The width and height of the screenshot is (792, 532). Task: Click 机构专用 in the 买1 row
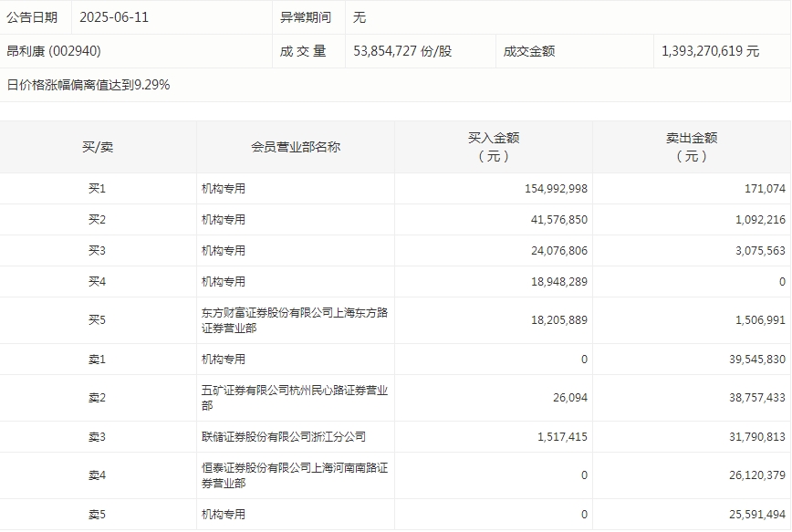[x=224, y=189]
